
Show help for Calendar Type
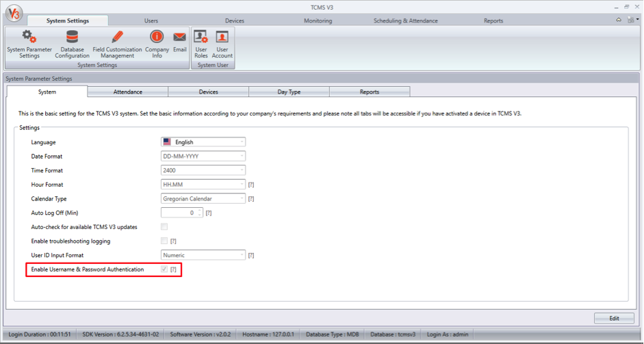click(251, 199)
